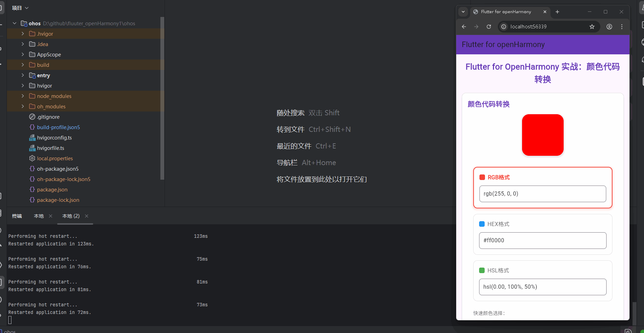Expand the oh_modules folder
Viewport: 644px width, 333px height.
(x=23, y=106)
